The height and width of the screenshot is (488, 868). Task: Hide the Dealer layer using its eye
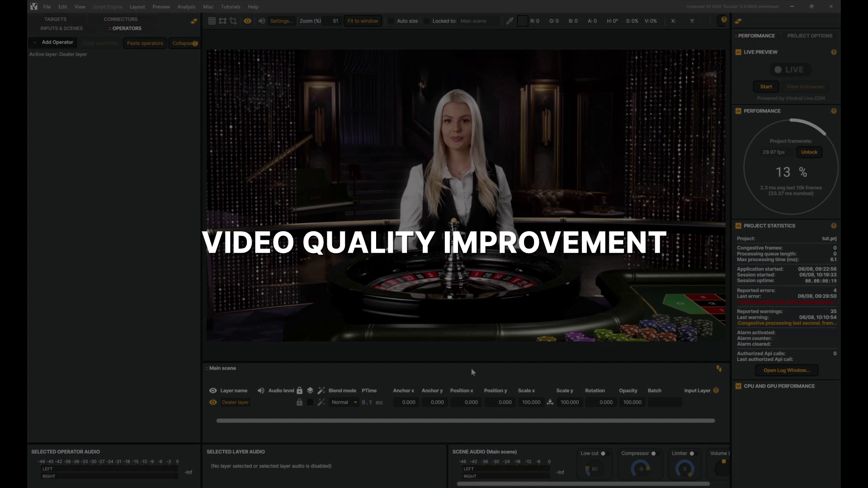213,402
